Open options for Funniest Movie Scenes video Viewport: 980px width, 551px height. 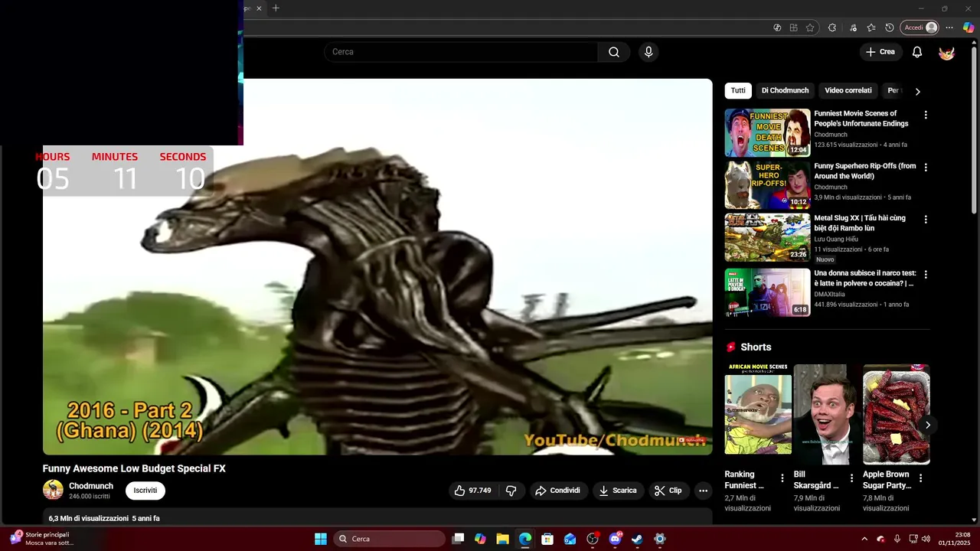point(926,115)
